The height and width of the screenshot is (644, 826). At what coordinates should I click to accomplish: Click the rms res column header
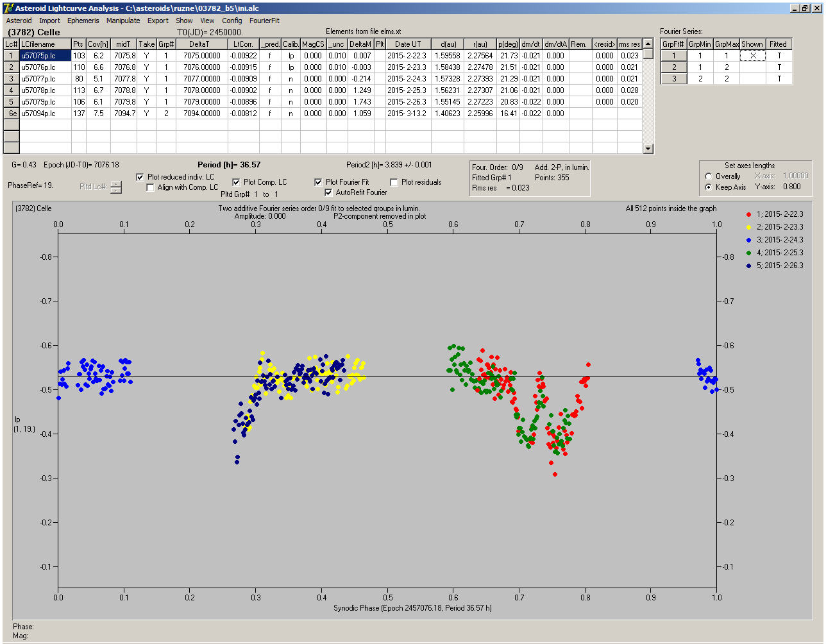click(629, 44)
